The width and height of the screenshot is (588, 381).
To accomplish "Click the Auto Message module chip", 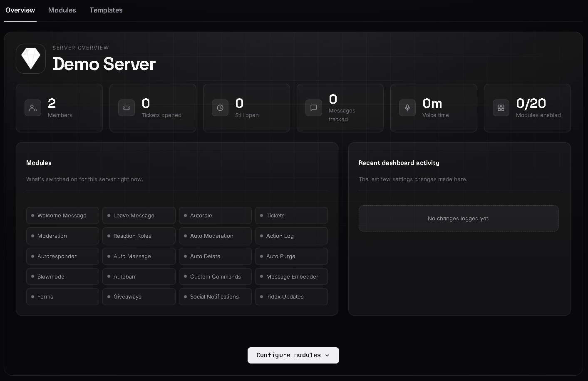I will pyautogui.click(x=139, y=256).
